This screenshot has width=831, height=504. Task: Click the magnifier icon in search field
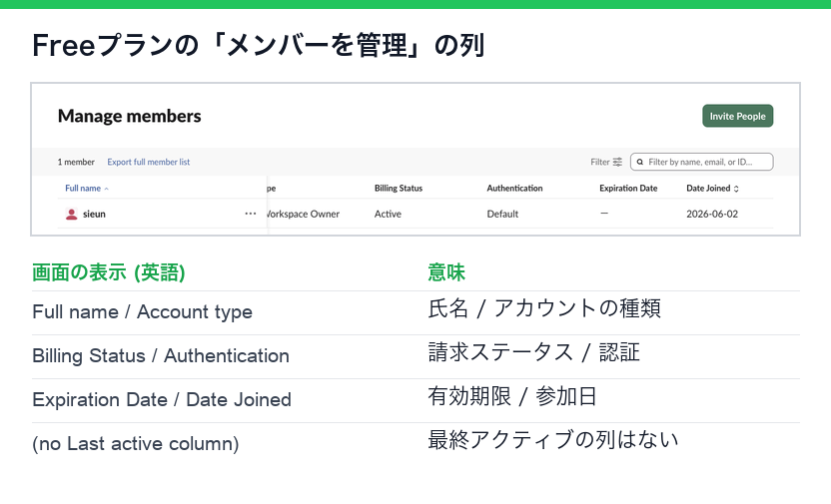click(x=639, y=162)
